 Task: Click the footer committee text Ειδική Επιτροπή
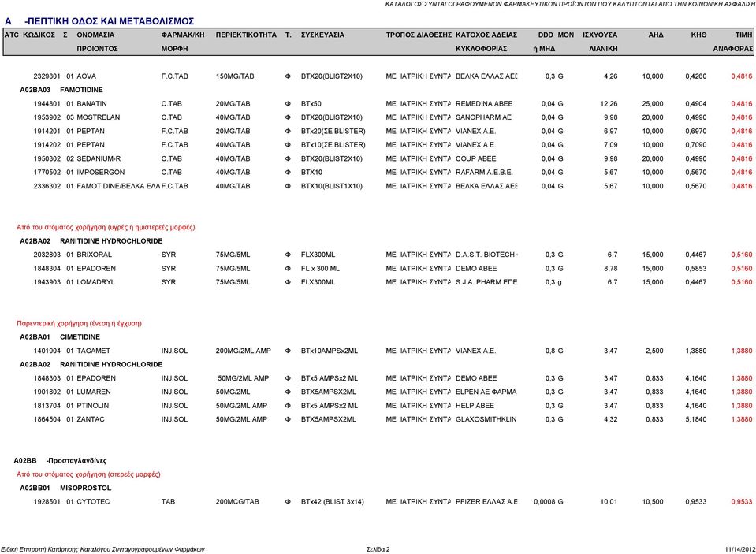102,549
